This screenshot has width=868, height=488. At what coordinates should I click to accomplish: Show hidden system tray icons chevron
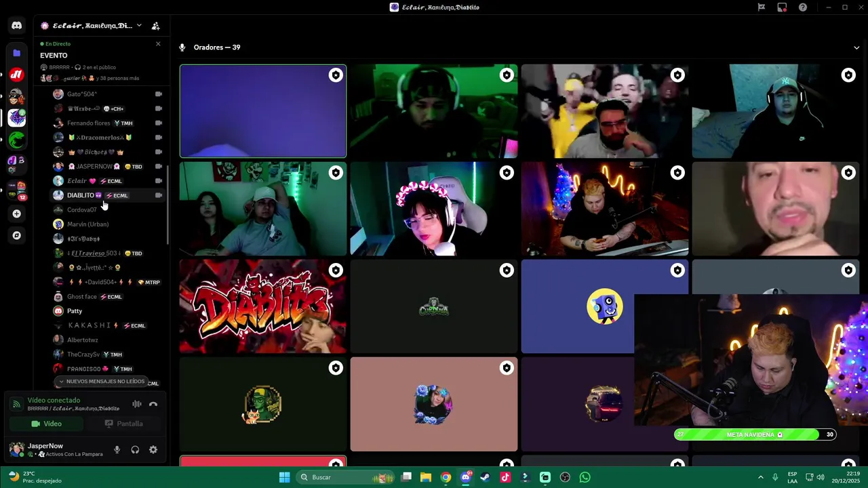pyautogui.click(x=760, y=477)
